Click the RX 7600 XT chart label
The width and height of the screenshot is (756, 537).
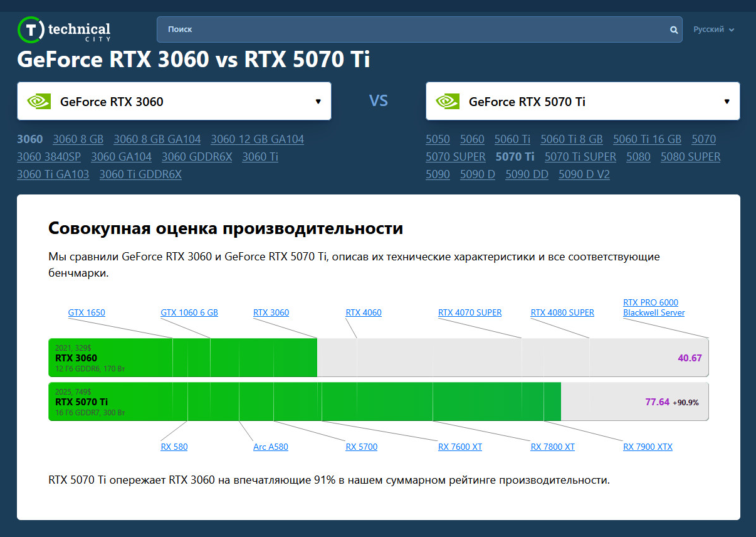click(x=460, y=447)
